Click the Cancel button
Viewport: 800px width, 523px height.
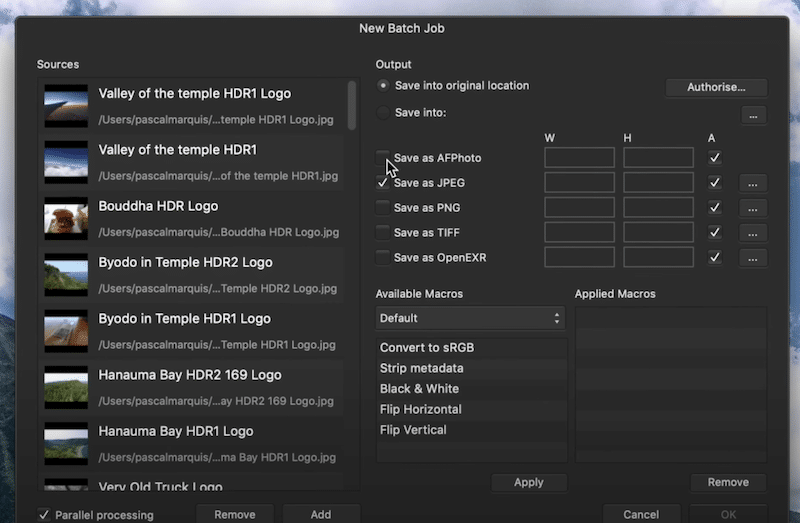coord(641,514)
